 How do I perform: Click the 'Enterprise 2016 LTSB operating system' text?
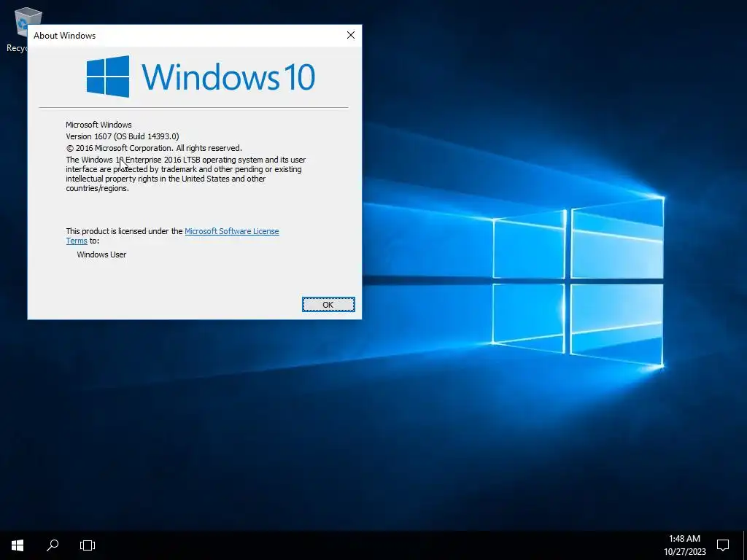click(194, 160)
